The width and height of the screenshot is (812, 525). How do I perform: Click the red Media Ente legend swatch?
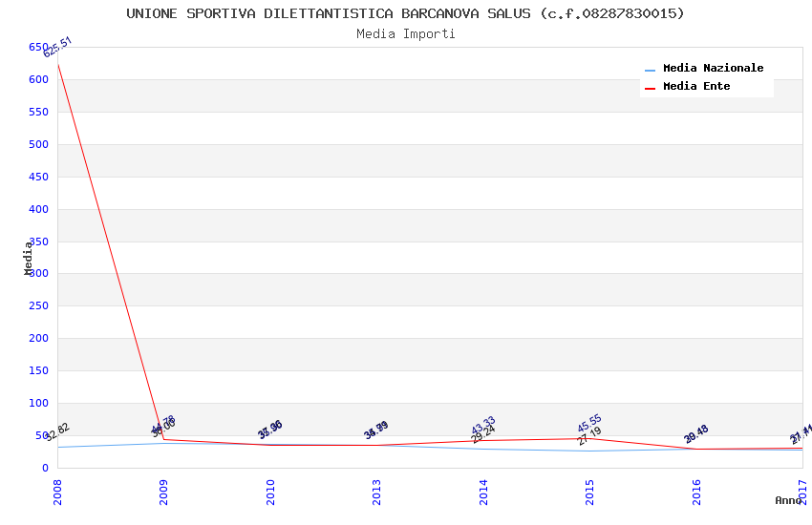tap(650, 88)
